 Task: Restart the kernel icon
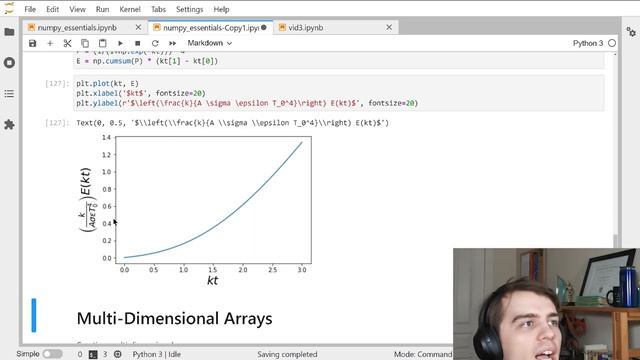point(155,43)
